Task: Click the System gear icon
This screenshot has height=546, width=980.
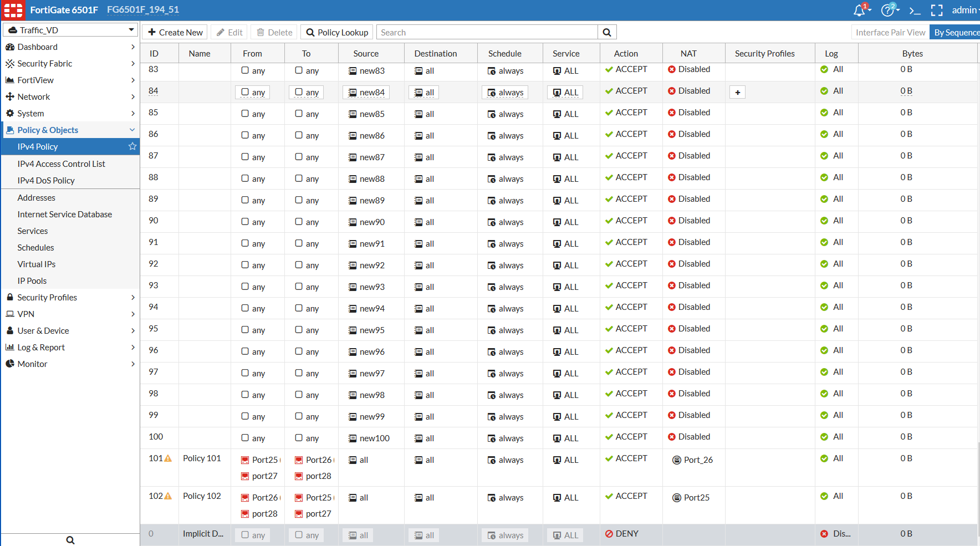Action: point(10,114)
